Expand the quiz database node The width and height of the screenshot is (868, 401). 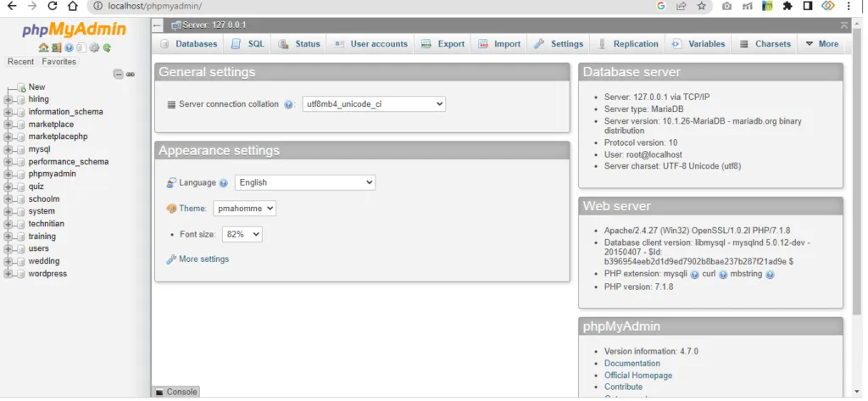[8, 187]
